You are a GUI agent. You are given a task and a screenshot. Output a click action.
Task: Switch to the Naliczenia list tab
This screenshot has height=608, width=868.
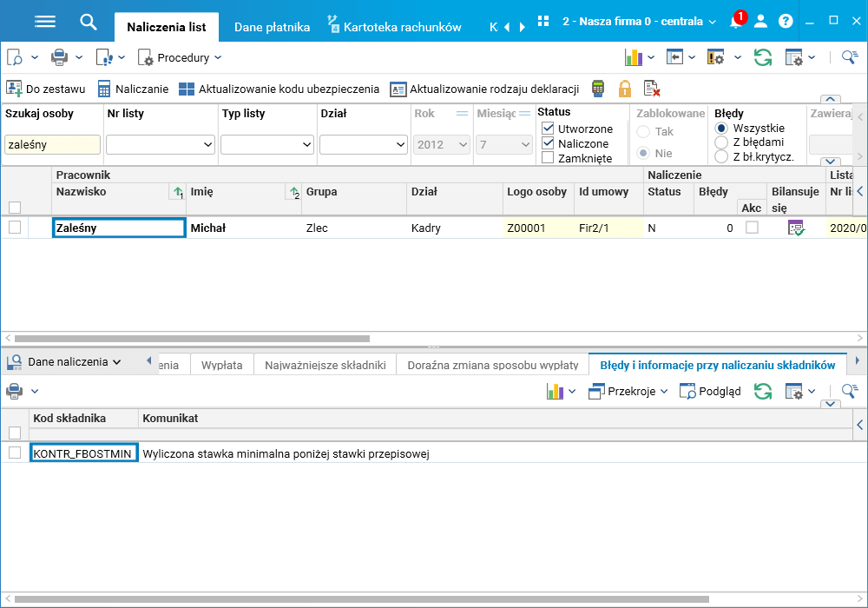(x=166, y=27)
